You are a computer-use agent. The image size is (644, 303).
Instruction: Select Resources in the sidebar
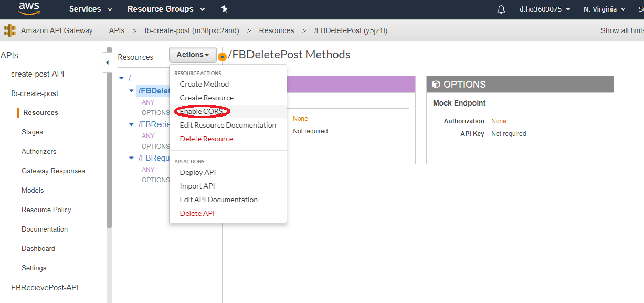click(40, 112)
